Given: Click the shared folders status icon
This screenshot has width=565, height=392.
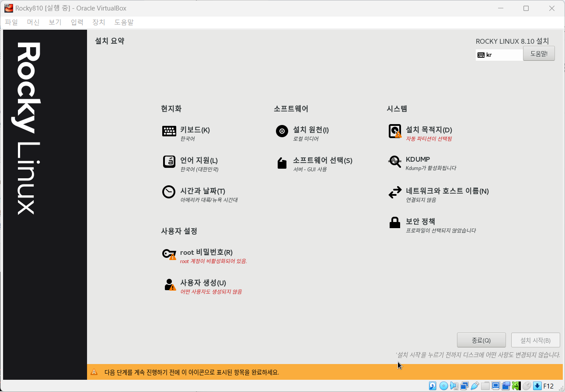Looking at the screenshot, I should 485,386.
